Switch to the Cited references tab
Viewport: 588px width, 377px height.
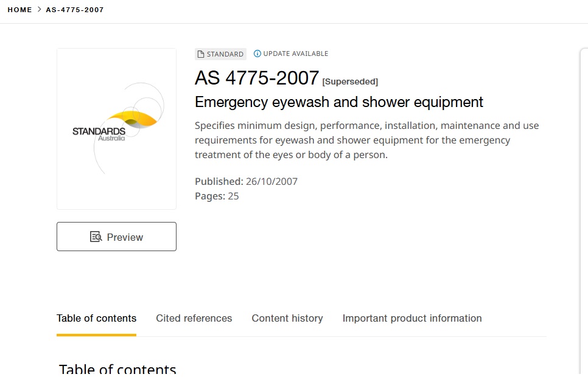[194, 318]
